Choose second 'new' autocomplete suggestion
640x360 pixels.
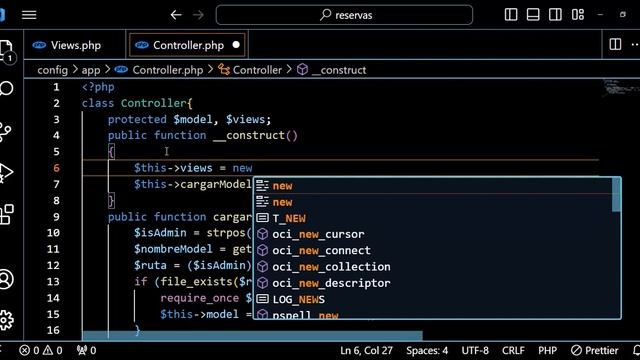pyautogui.click(x=433, y=202)
